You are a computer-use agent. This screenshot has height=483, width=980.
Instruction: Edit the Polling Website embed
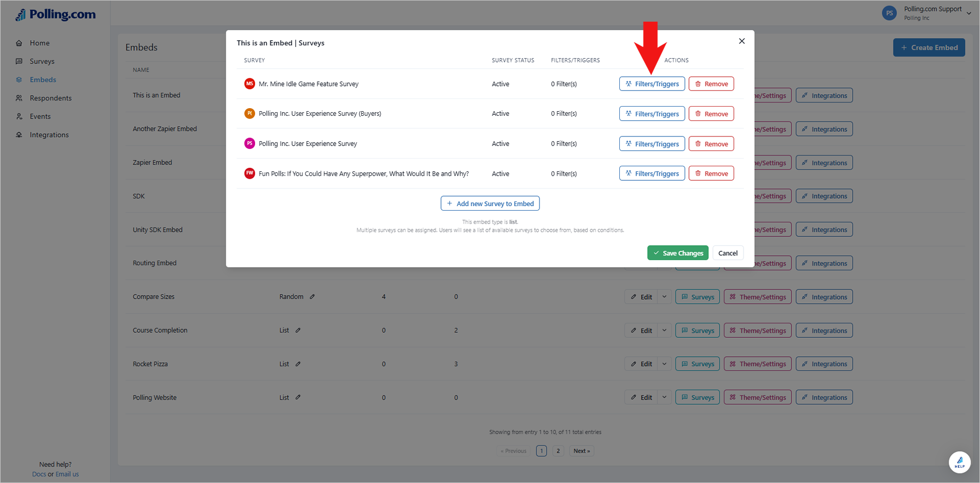[641, 398]
